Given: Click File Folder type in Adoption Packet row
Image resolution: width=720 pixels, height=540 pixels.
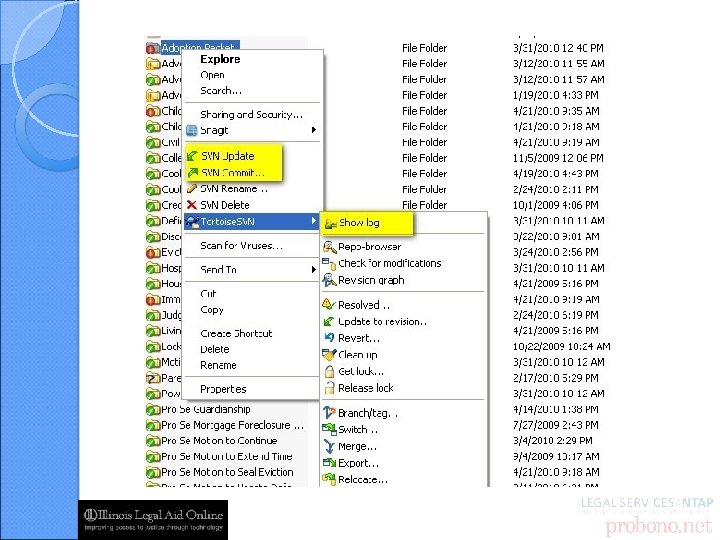Looking at the screenshot, I should coord(424,48).
